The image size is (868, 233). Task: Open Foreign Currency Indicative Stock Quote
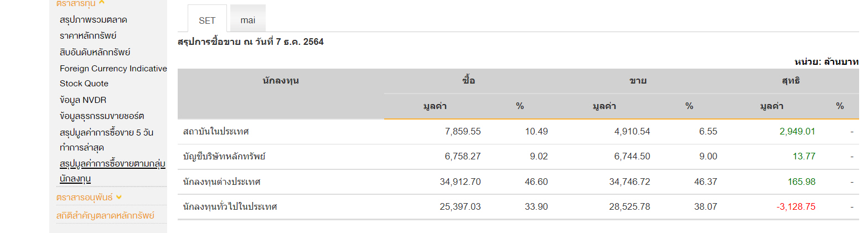tap(113, 76)
